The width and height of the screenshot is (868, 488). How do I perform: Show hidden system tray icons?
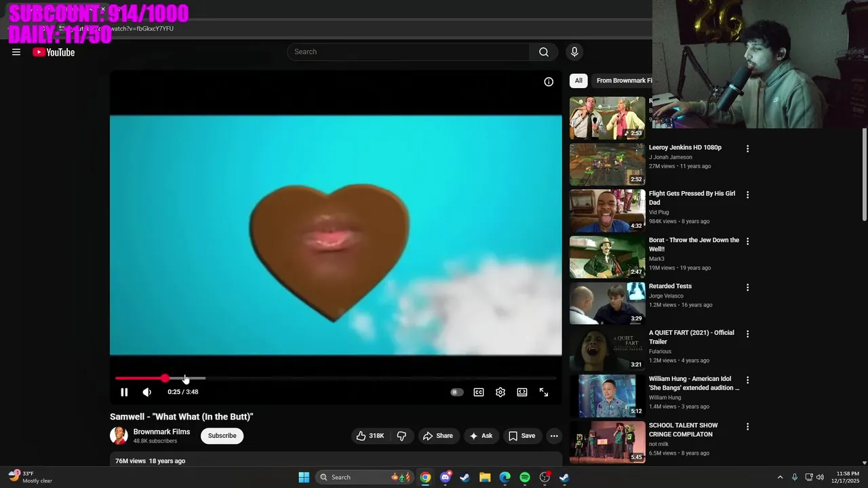coord(780,477)
